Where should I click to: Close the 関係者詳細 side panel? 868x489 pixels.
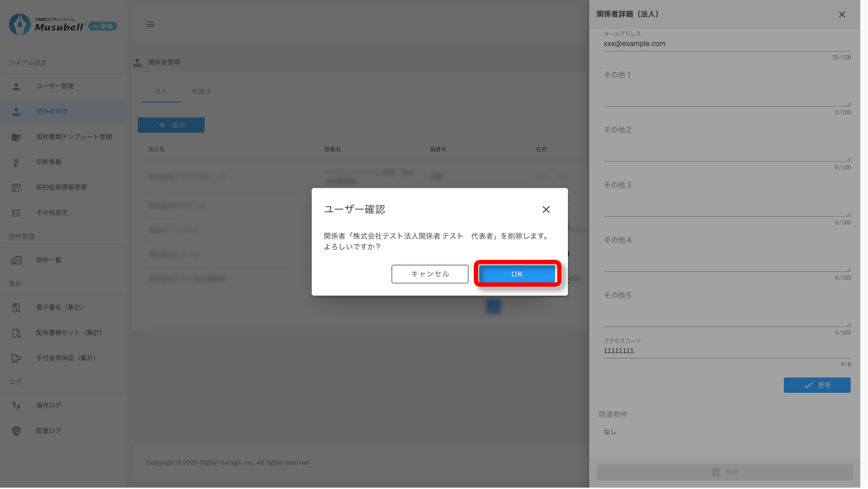pos(842,15)
